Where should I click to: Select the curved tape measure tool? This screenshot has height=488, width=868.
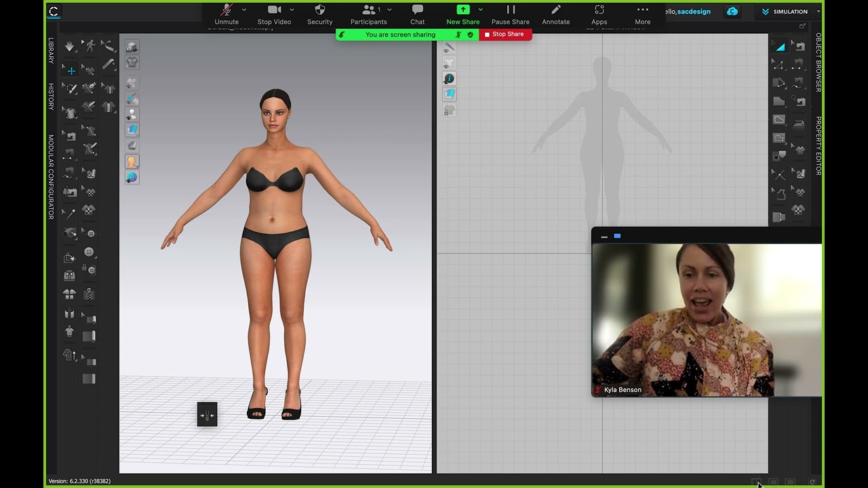pyautogui.click(x=108, y=46)
